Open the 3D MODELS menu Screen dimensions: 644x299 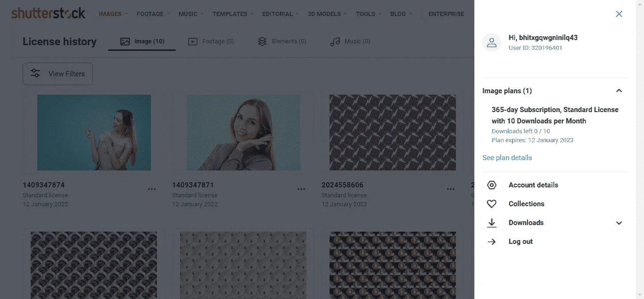[327, 14]
